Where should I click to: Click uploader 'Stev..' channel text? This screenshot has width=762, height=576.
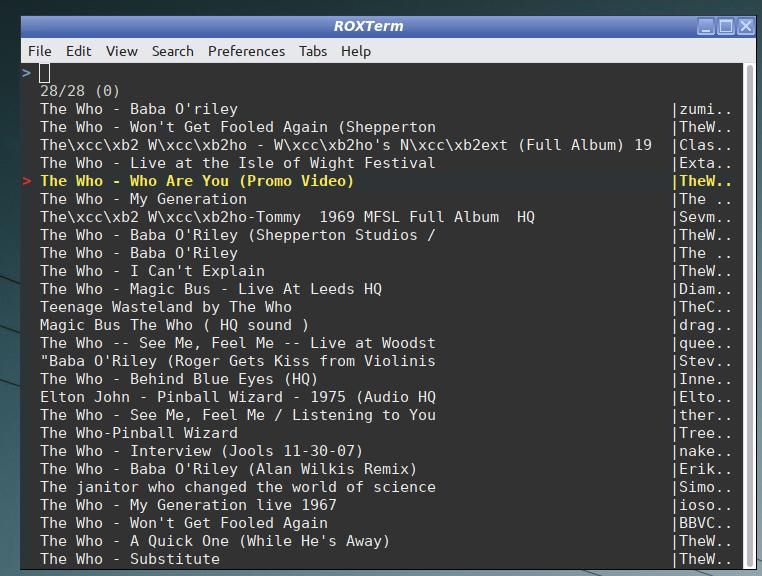(705, 361)
